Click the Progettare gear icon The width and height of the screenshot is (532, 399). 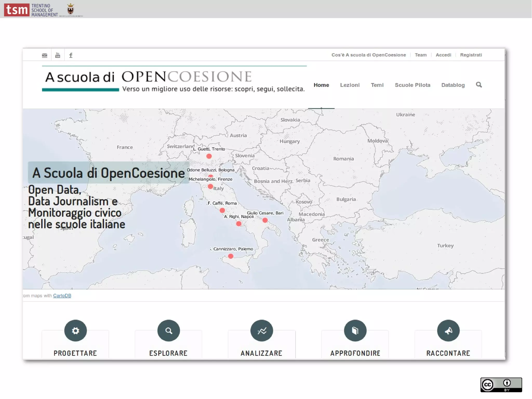pos(75,331)
